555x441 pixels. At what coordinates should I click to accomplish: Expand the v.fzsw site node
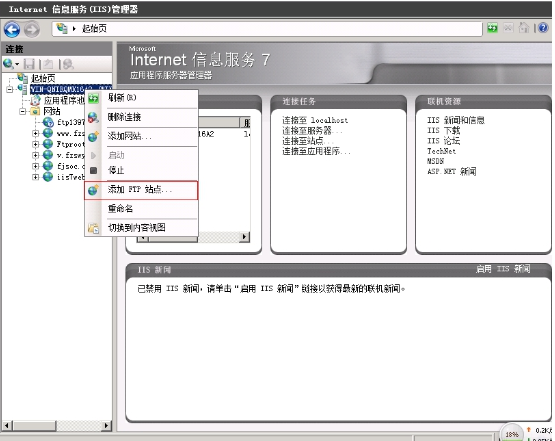(35, 155)
